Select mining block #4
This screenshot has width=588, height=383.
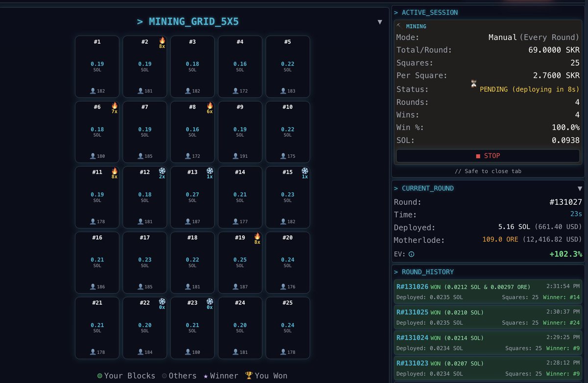(240, 67)
